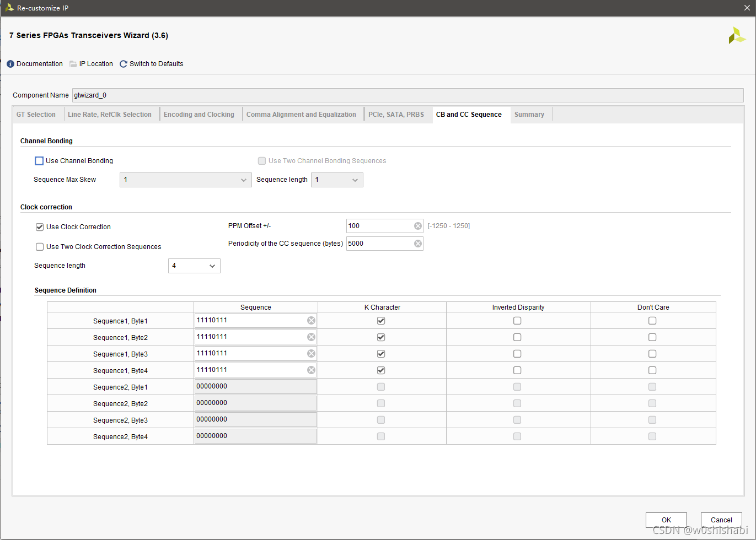Toggle K Character for Sequence1, Byte3
Image resolution: width=756 pixels, height=540 pixels.
click(x=381, y=354)
